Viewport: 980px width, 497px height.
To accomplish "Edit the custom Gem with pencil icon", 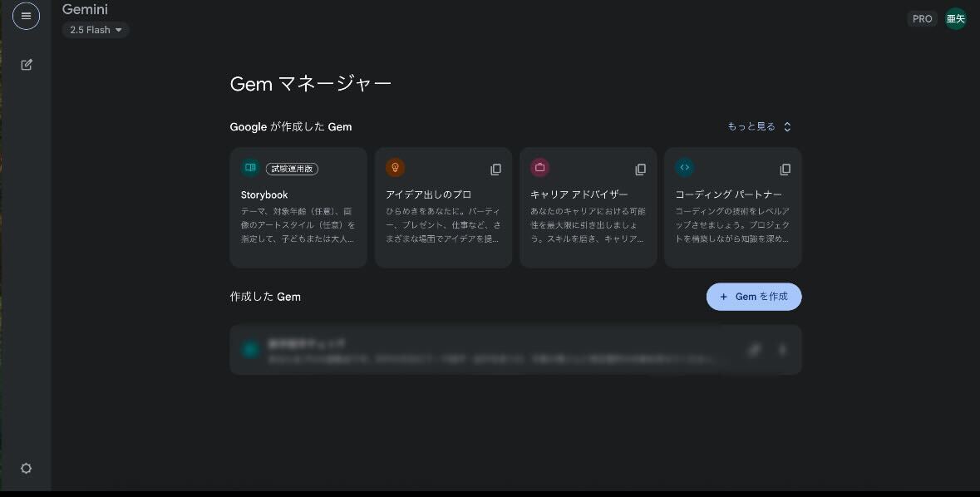I will (x=755, y=350).
